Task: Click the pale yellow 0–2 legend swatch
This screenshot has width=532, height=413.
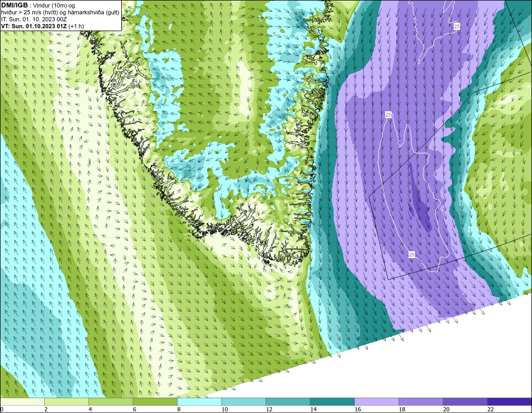Action: [x=22, y=401]
